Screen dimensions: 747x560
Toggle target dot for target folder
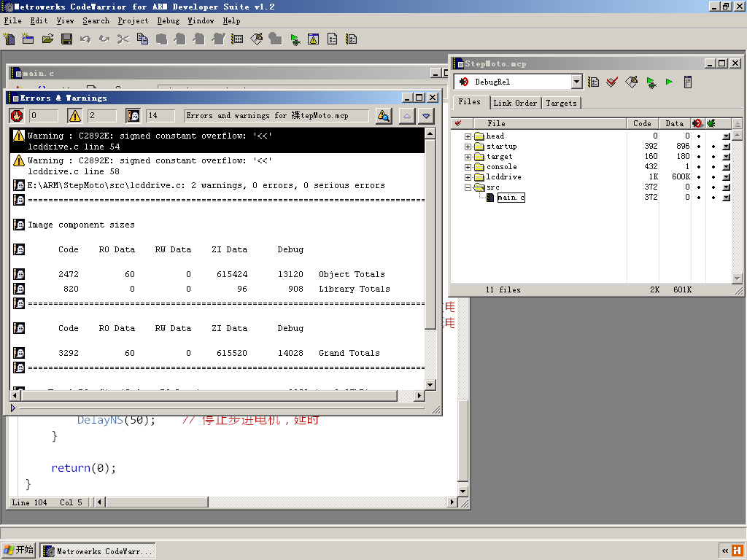699,157
